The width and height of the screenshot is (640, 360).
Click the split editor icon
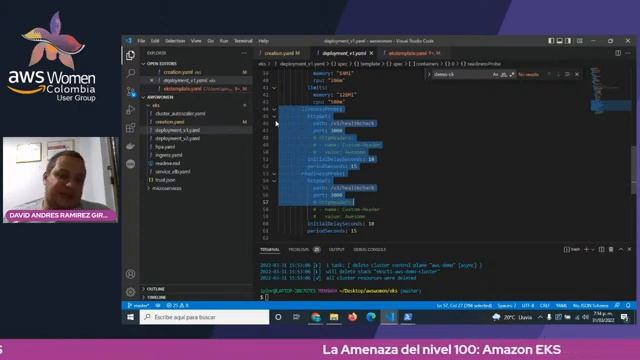coord(618,53)
